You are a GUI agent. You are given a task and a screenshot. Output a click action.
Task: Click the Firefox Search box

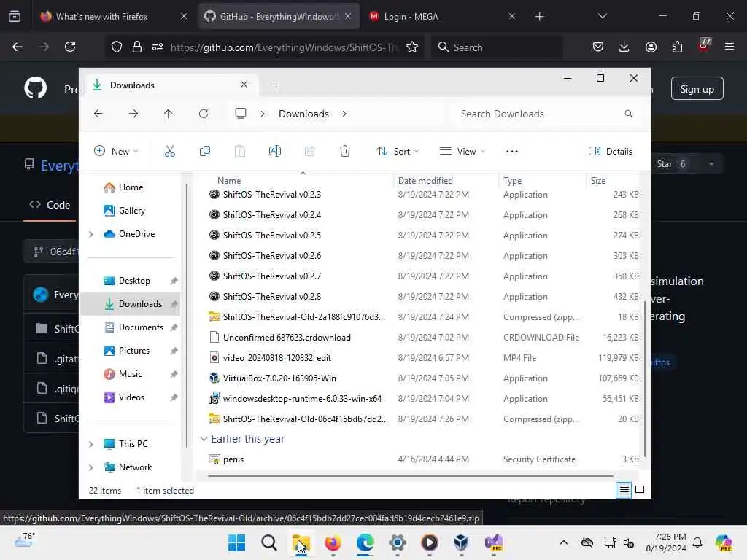point(496,47)
